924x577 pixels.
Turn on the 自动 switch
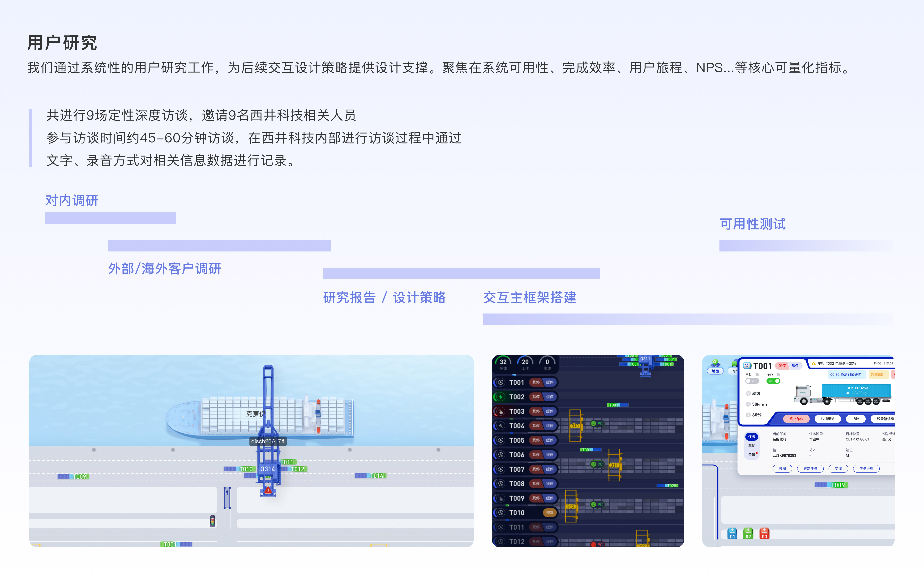tap(752, 381)
